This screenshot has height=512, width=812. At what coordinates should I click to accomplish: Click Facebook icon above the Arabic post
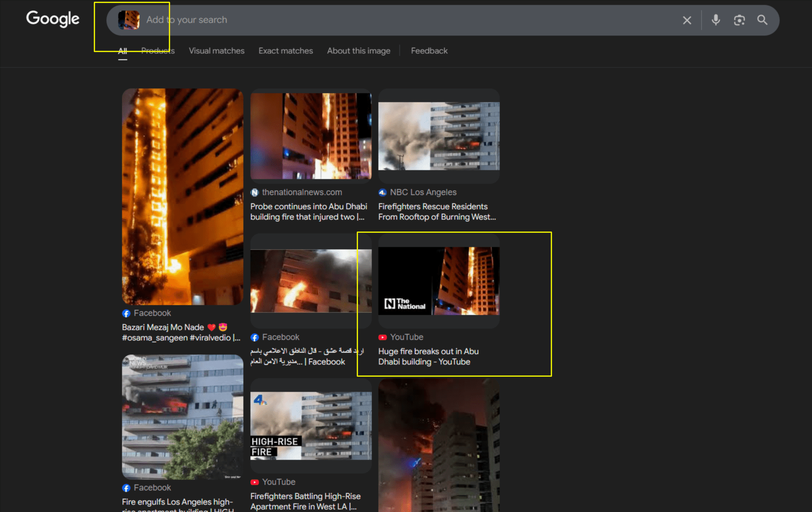[x=254, y=337]
